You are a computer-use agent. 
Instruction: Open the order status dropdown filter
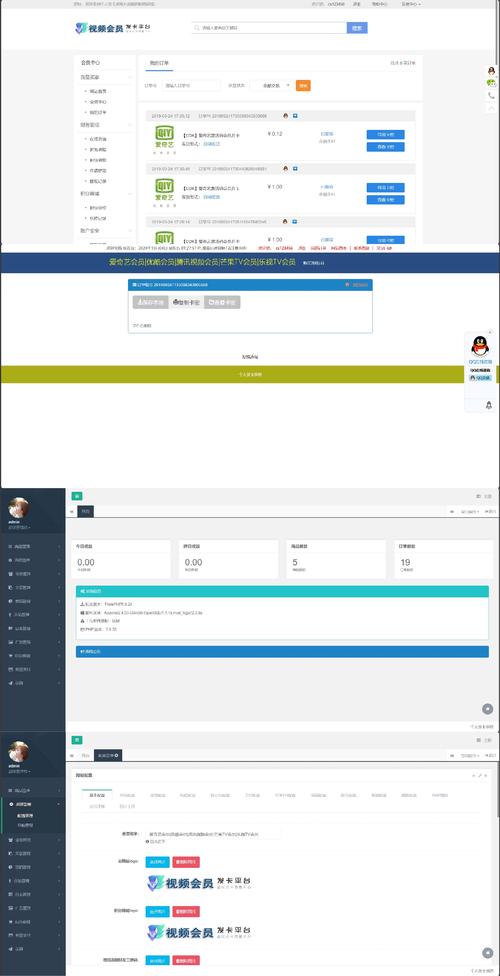pos(271,85)
